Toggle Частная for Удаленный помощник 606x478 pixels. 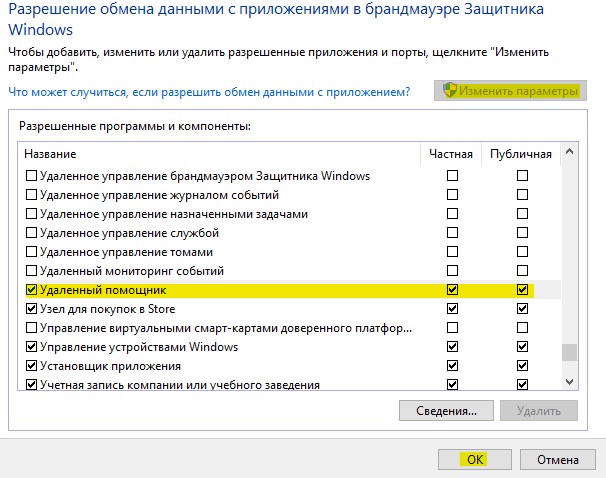tap(452, 289)
